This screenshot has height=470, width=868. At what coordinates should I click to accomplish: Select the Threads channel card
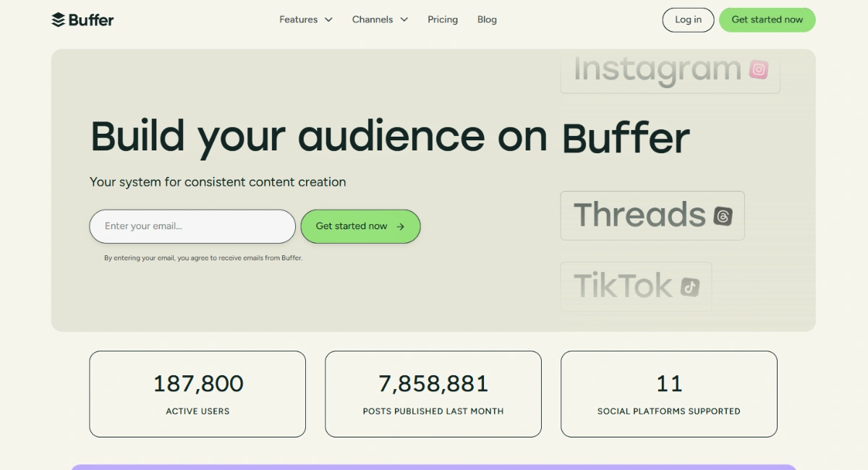(x=652, y=215)
